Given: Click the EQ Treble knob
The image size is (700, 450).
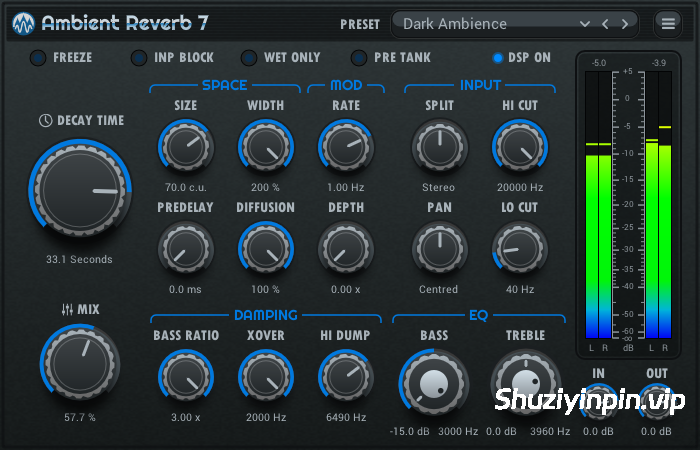Looking at the screenshot, I should [526, 383].
